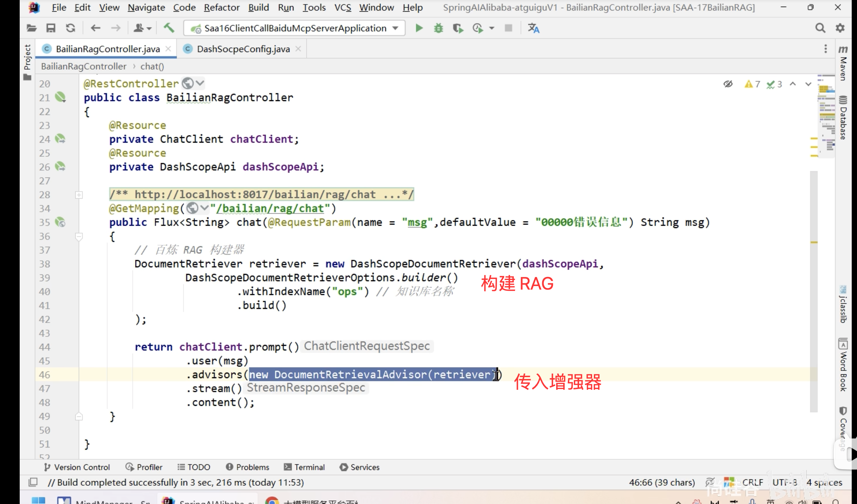Click the Save All disk icon
The height and width of the screenshot is (504, 857).
pyautogui.click(x=51, y=28)
